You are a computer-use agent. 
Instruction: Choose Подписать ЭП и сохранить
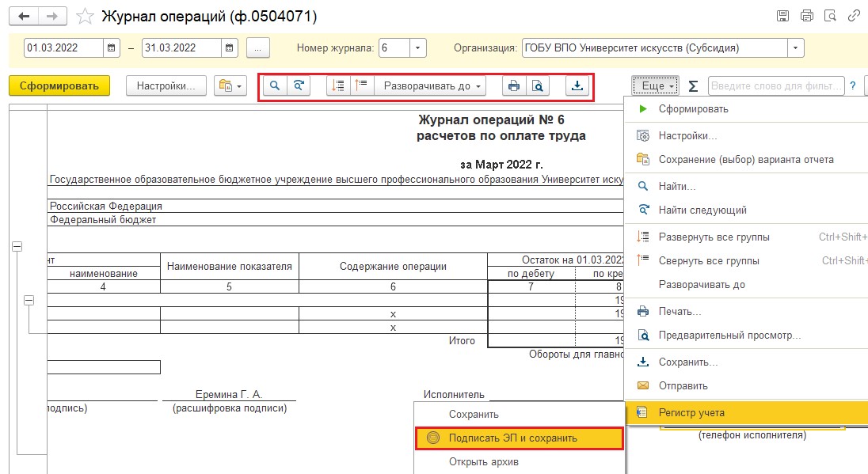point(519,438)
